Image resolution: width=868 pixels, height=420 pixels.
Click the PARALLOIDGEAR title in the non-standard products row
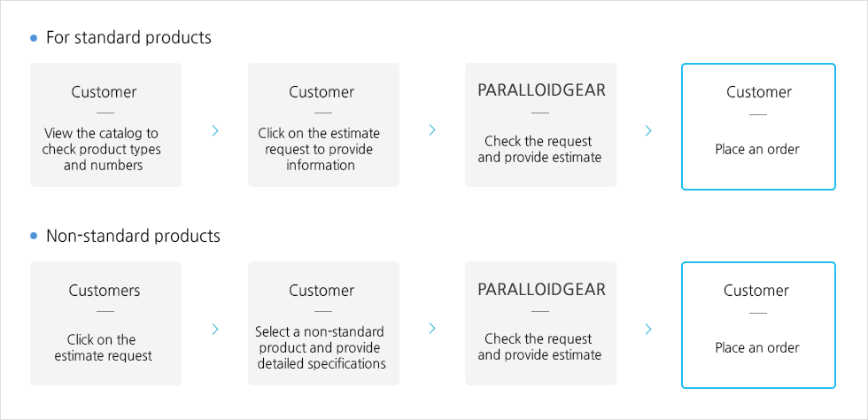pos(541,289)
